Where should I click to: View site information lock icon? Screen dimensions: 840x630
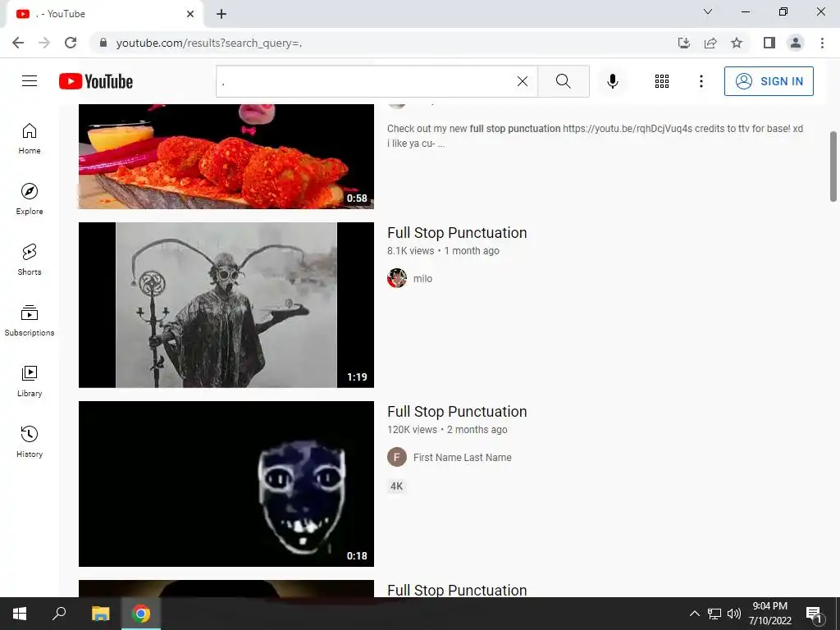click(x=103, y=43)
